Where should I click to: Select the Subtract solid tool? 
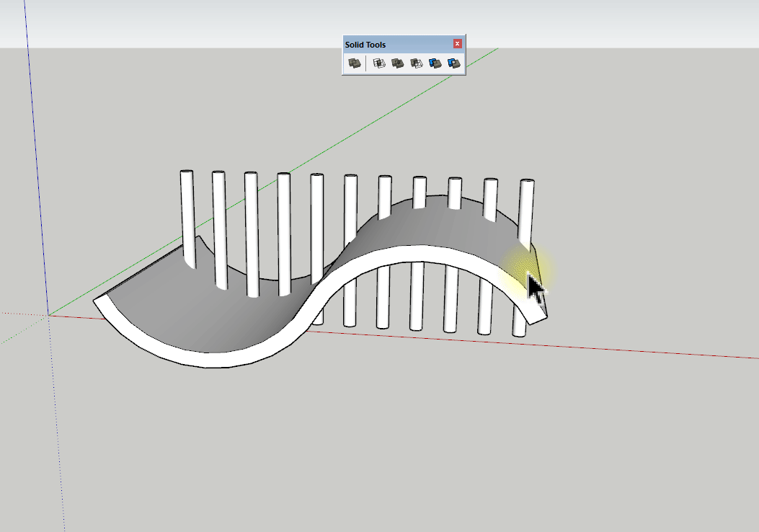coord(417,63)
